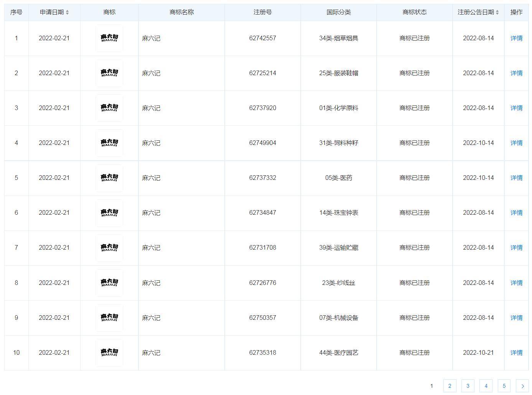Click the 国际分类 column header
Viewport: 532px width, 395px height.
coord(338,12)
